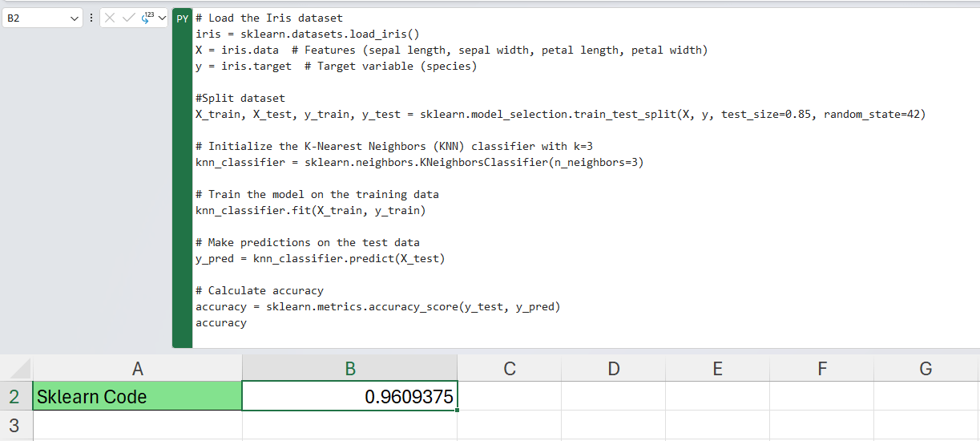980x441 pixels.
Task: Click 'random_state=42' in the code
Action: (x=871, y=114)
